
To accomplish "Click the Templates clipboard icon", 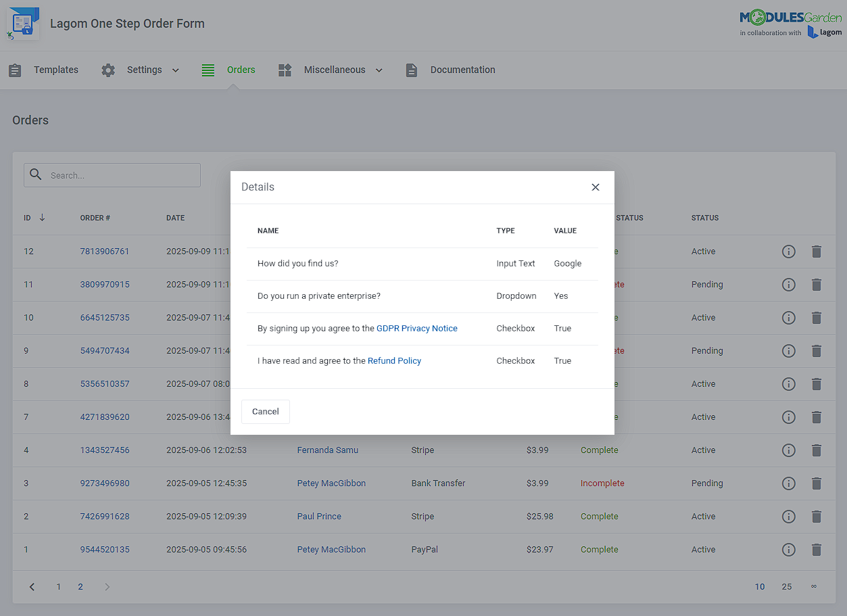I will 15,70.
